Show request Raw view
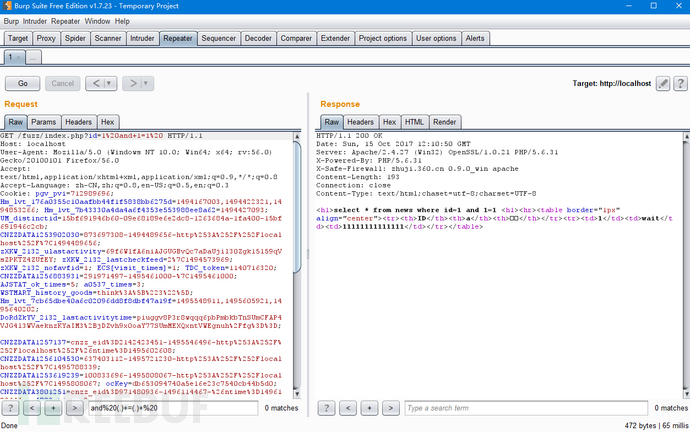 click(x=15, y=122)
